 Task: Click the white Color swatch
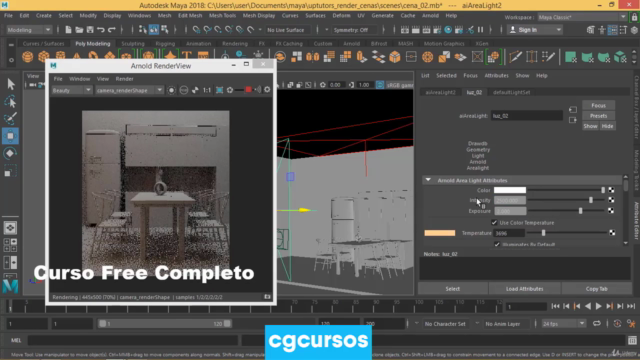pyautogui.click(x=510, y=190)
